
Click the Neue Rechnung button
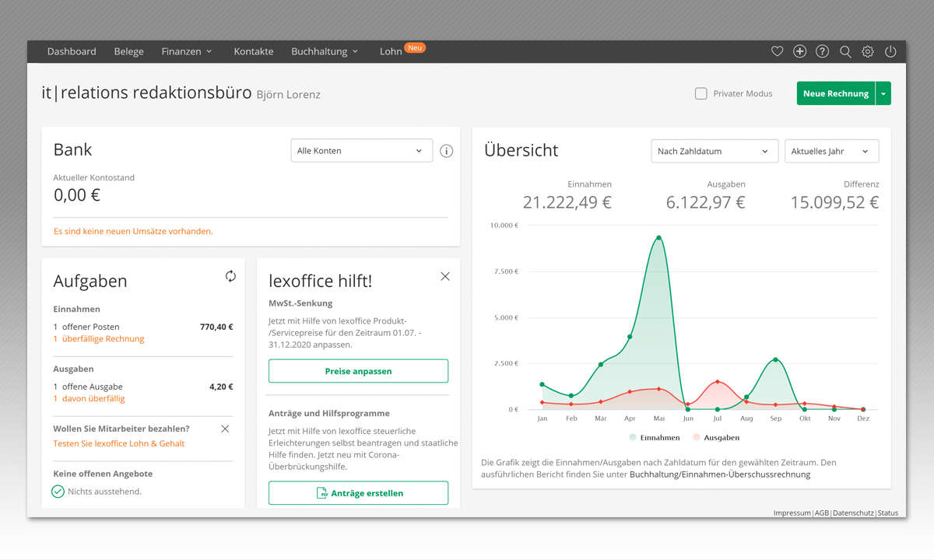pyautogui.click(x=836, y=93)
